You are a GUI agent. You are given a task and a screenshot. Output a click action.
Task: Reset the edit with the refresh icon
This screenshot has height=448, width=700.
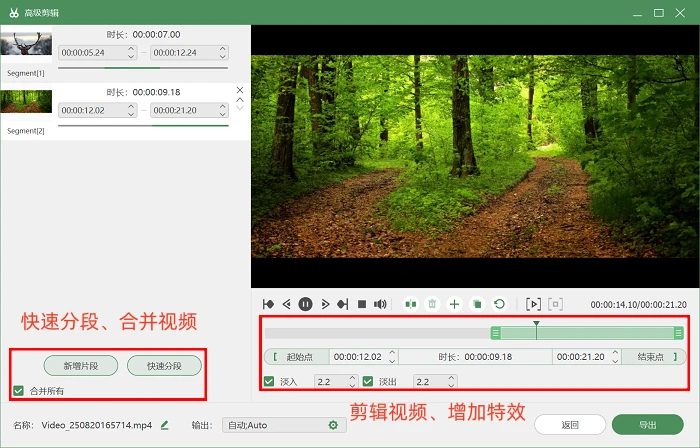pyautogui.click(x=500, y=304)
